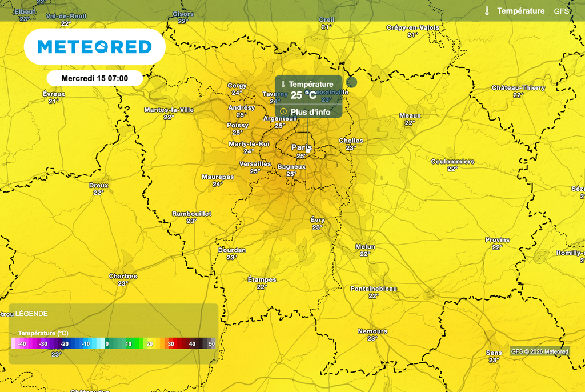Click the Meteored logo
The height and width of the screenshot is (392, 585).
pyautogui.click(x=95, y=47)
